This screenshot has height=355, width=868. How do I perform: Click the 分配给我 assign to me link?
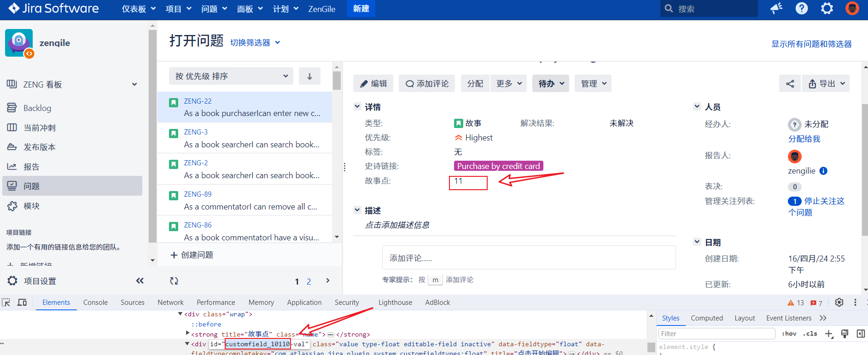coord(804,139)
